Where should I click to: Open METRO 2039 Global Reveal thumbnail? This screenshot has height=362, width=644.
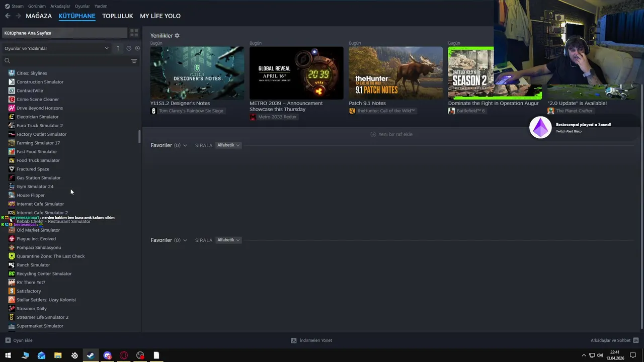296,73
